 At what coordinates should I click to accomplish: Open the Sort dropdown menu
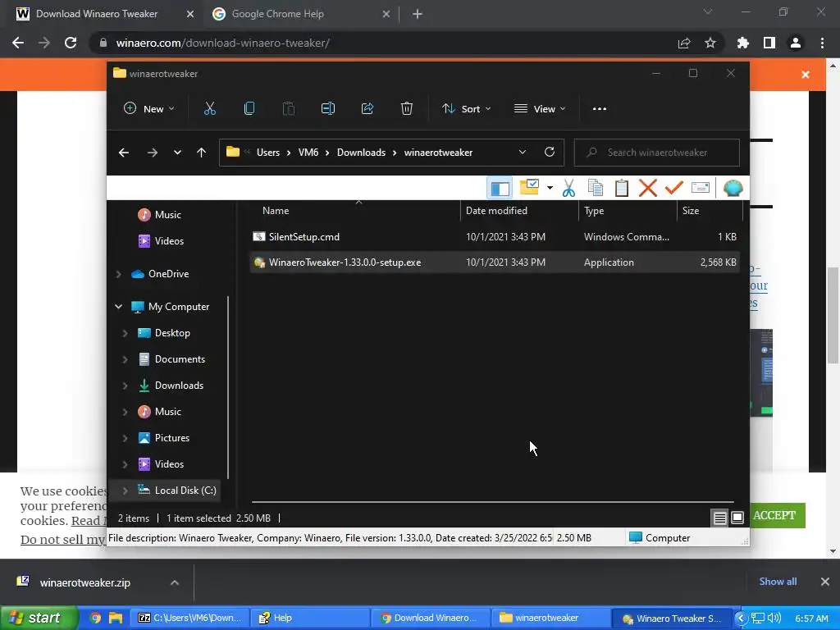tap(467, 109)
